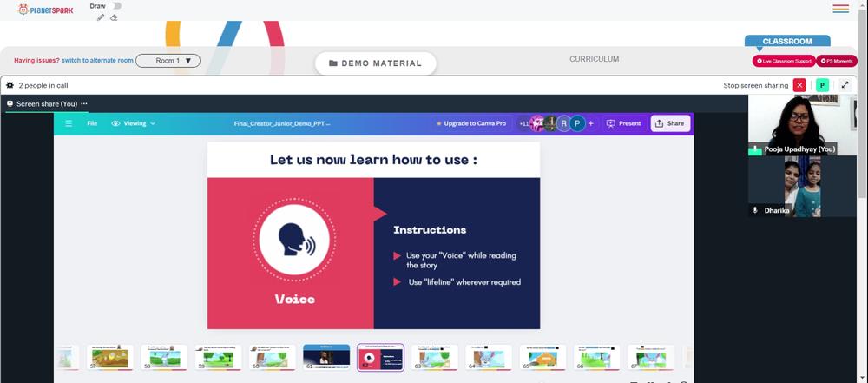Click the Voice label on slide
The image size is (868, 383).
click(x=295, y=300)
